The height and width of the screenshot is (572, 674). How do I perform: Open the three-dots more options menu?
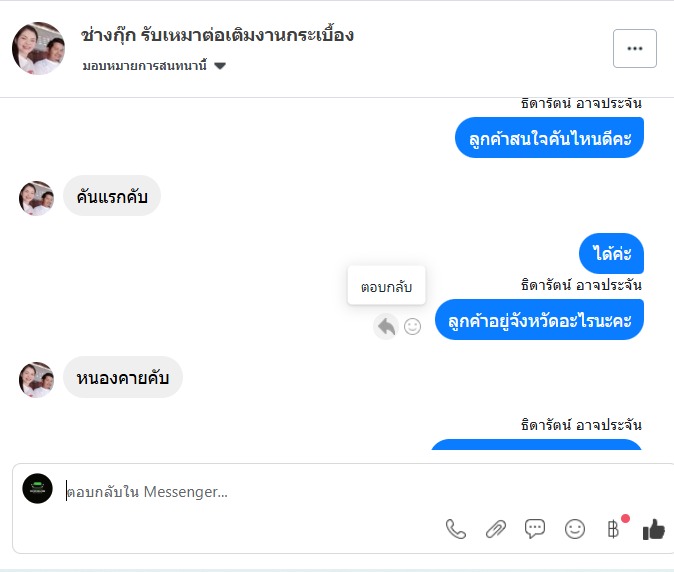pos(634,48)
